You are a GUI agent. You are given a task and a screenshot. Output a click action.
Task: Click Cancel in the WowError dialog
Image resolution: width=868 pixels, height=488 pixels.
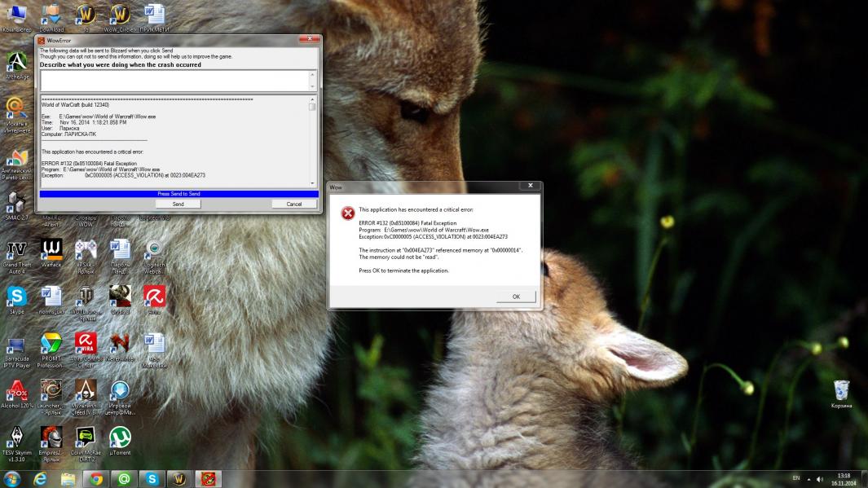click(x=293, y=204)
